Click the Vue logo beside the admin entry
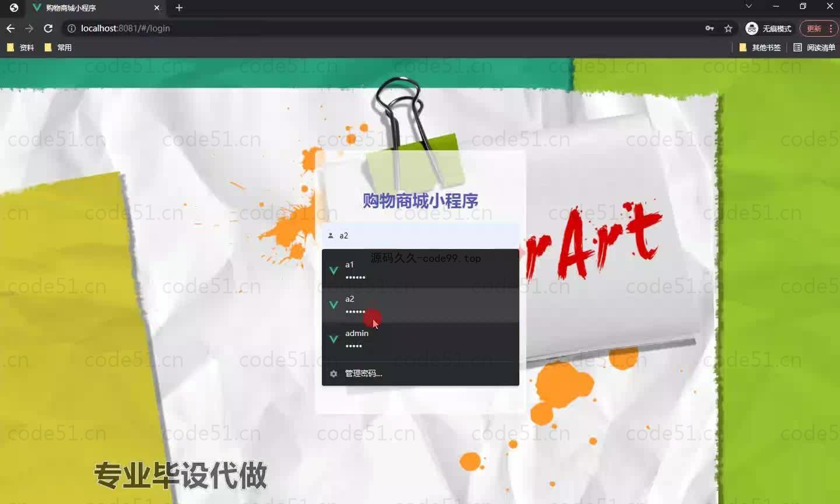Viewport: 840px width, 504px height. [334, 339]
